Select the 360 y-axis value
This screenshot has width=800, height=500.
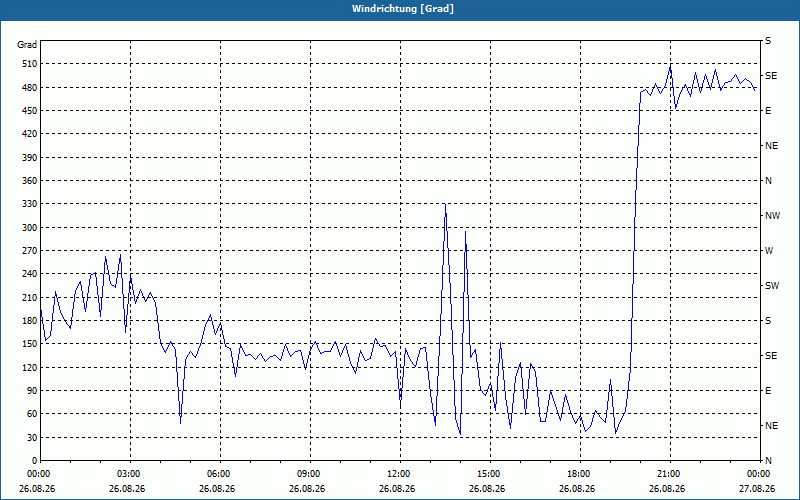pos(30,181)
